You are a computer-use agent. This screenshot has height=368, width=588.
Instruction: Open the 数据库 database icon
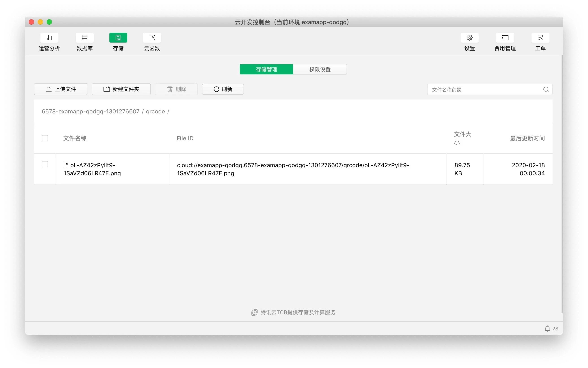84,38
